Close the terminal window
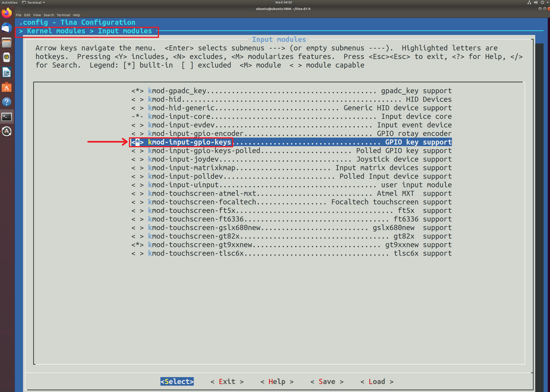 tap(549, 9)
